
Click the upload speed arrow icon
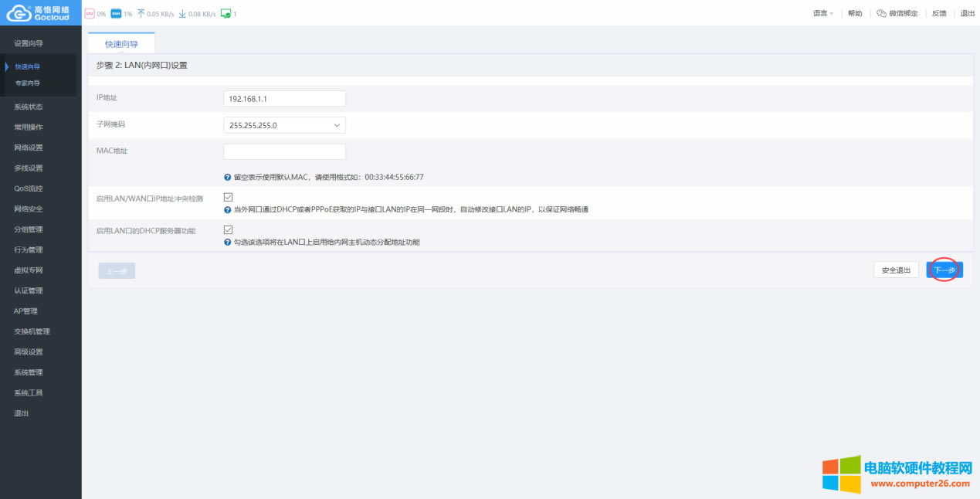141,13
